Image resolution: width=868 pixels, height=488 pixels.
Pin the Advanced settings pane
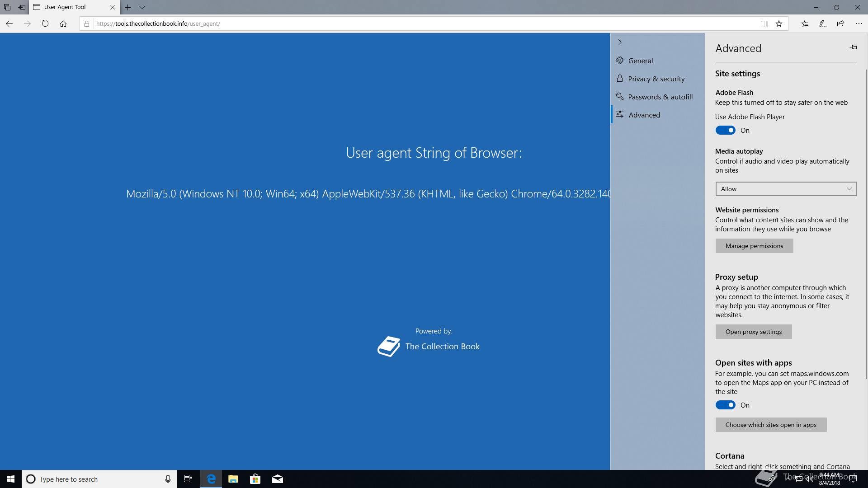(853, 47)
